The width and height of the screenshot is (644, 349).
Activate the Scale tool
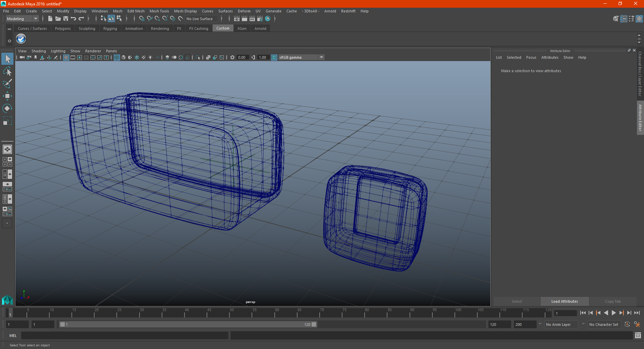(7, 120)
